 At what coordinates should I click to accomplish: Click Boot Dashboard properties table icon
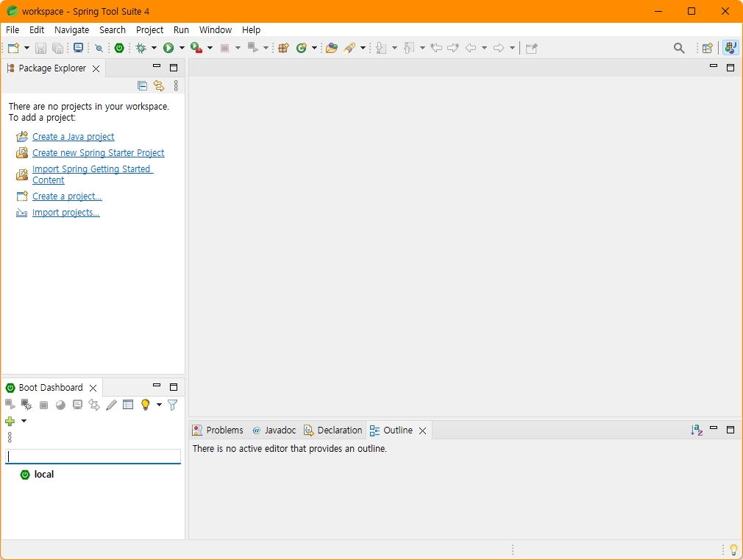point(128,405)
